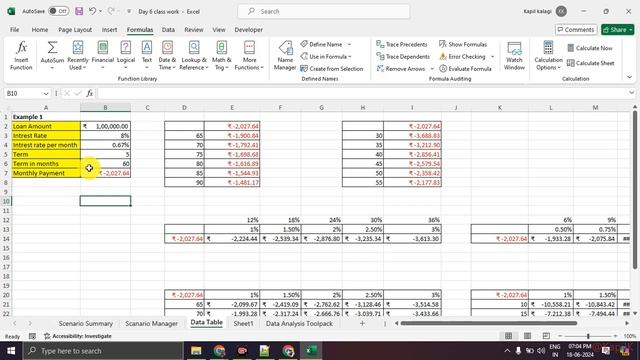
Task: Click the zoom slider handle
Action: coord(588,336)
